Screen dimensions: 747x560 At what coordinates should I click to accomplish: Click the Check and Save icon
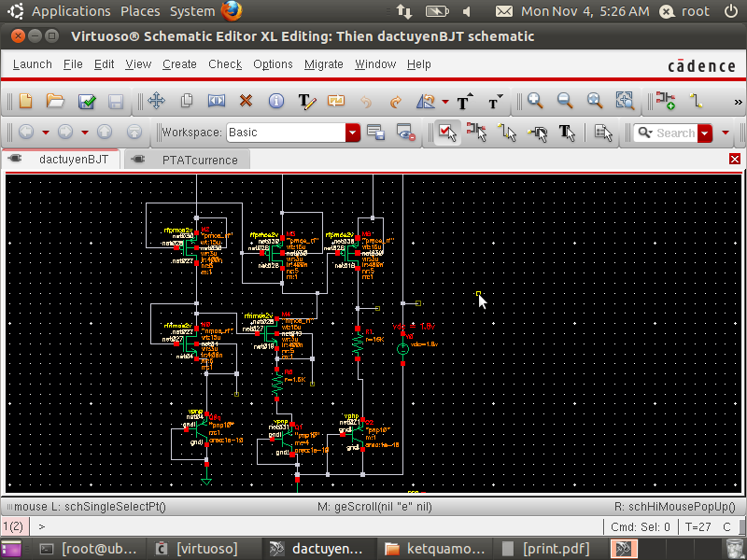pos(87,101)
